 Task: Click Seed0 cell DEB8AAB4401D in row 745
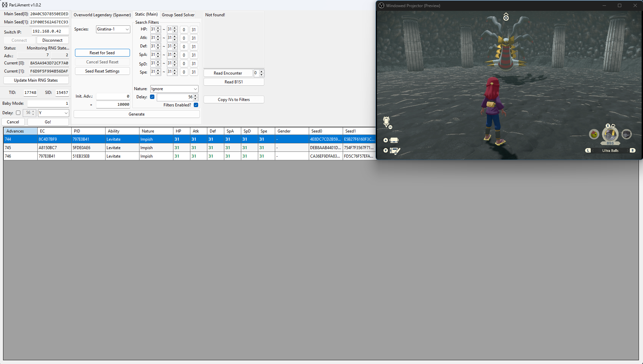(x=326, y=148)
